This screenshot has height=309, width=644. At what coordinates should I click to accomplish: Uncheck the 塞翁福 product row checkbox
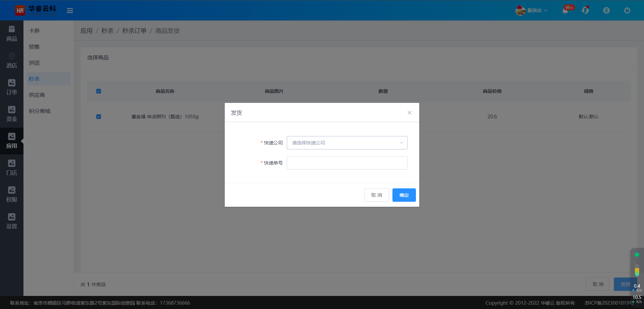tap(99, 117)
